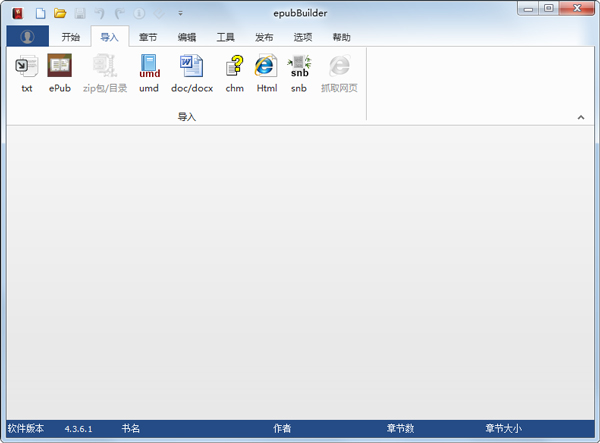The height and width of the screenshot is (443, 600).
Task: Create a new document from quick access toolbar
Action: [40, 13]
